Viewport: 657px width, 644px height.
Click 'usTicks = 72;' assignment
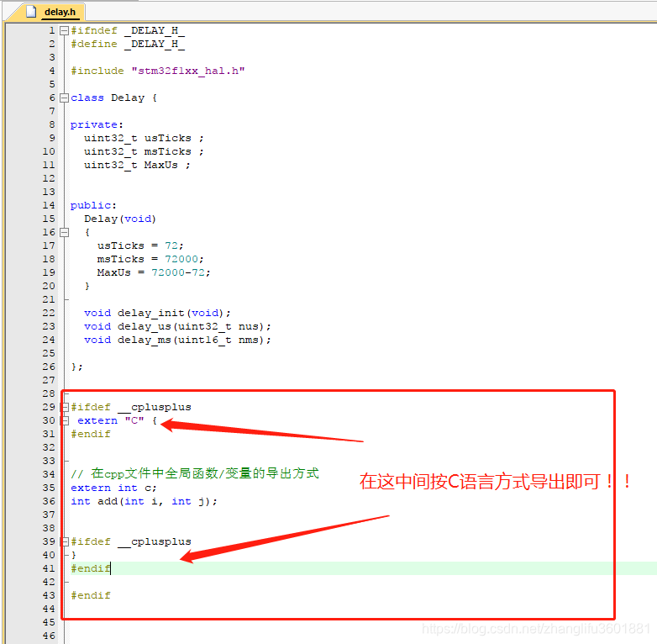coord(140,245)
